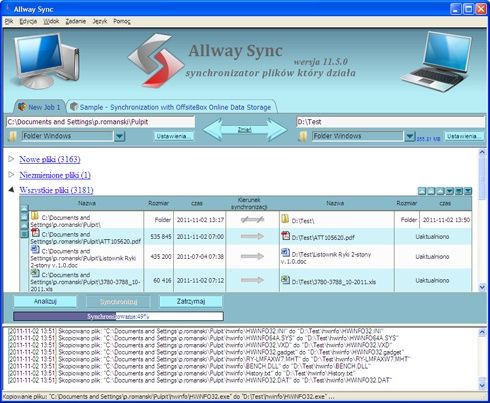Click the Synchronizowanie 49% progress bar
This screenshot has height=403, width=490.
pos(118,316)
